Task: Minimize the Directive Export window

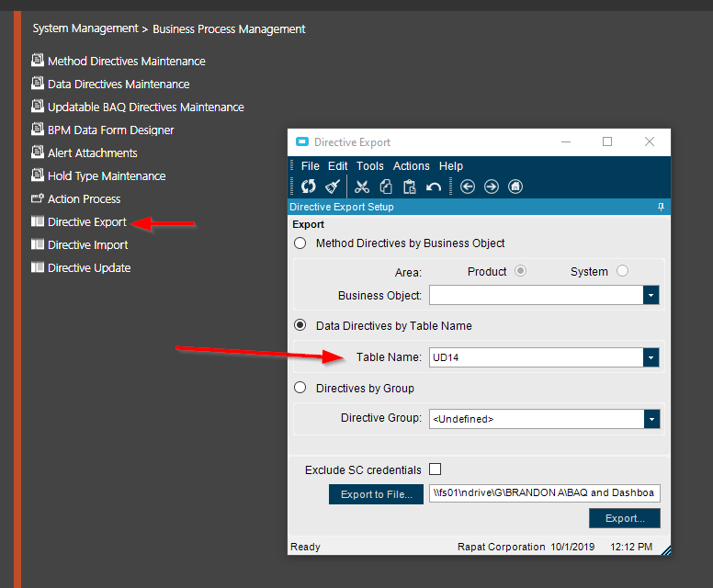Action: tap(566, 141)
